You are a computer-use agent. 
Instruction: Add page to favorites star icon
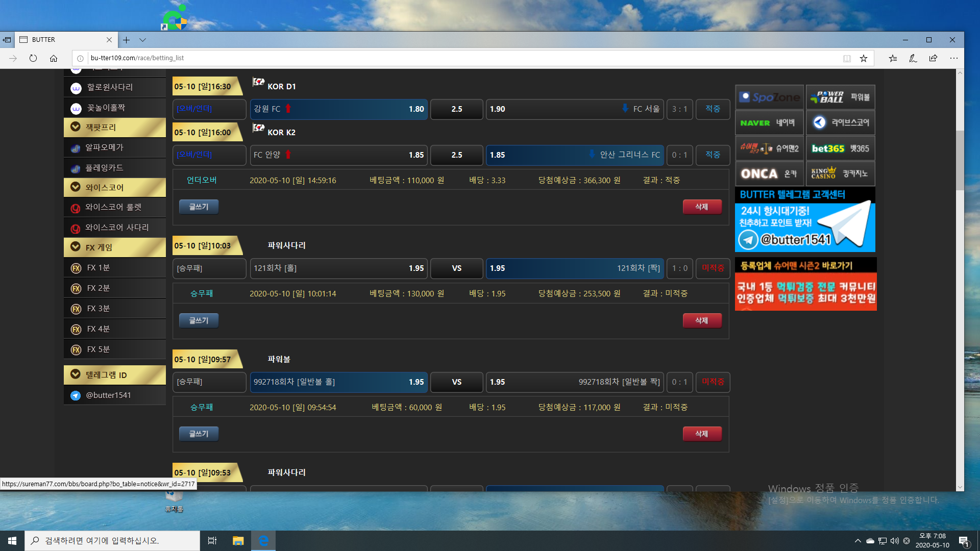pos(864,58)
